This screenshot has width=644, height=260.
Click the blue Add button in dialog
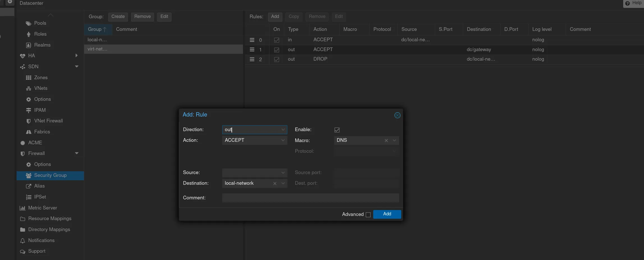tap(387, 214)
